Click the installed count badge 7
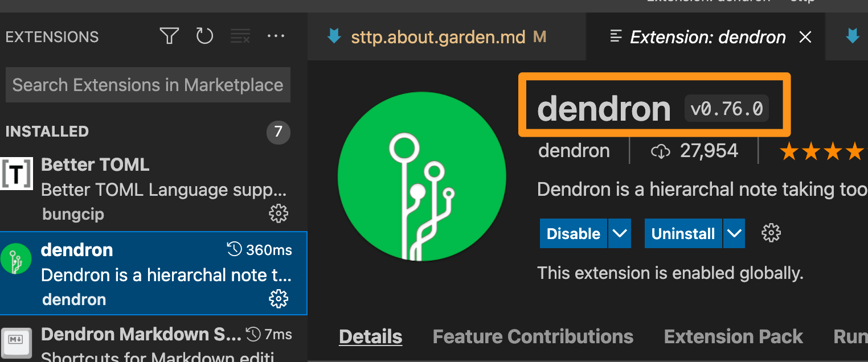The image size is (868, 362). (279, 132)
